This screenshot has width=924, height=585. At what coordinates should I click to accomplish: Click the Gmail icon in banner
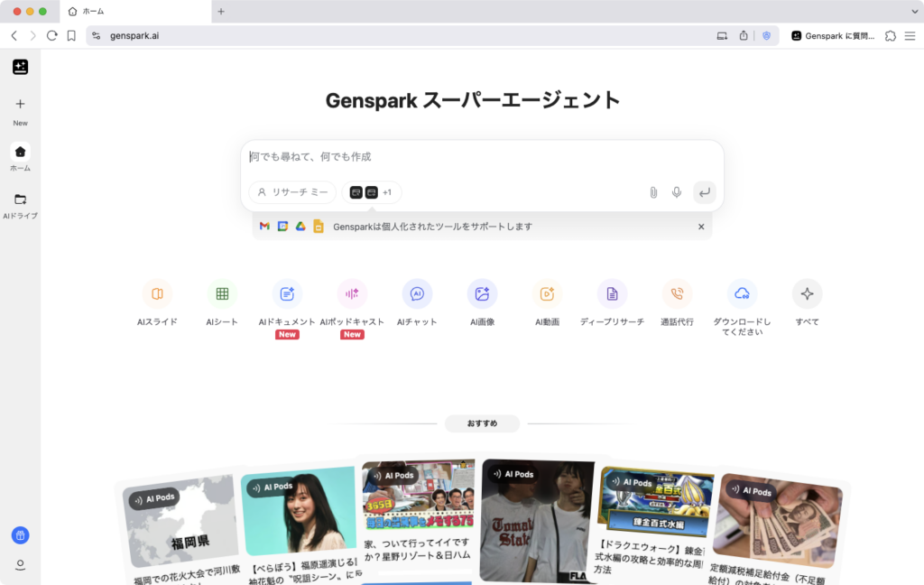264,227
